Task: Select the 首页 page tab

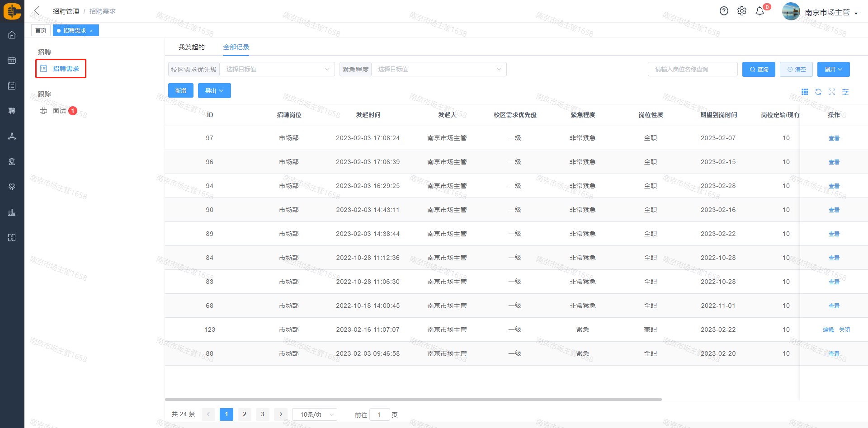Action: click(x=41, y=31)
